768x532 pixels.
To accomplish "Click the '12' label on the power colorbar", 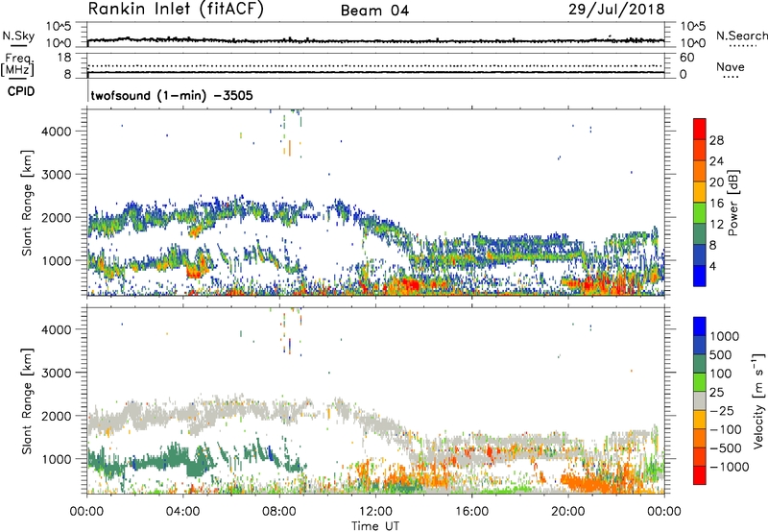I will click(x=716, y=225).
